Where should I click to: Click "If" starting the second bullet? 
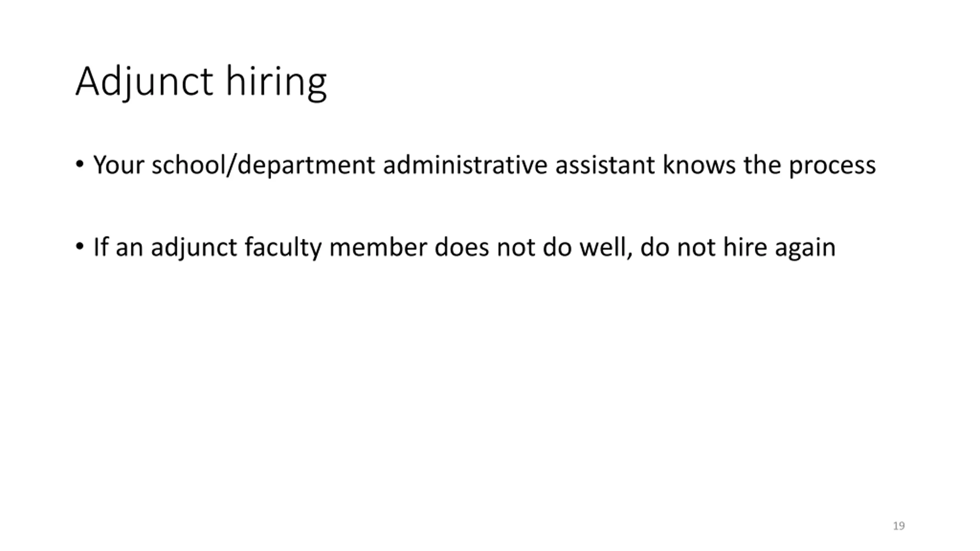point(101,247)
